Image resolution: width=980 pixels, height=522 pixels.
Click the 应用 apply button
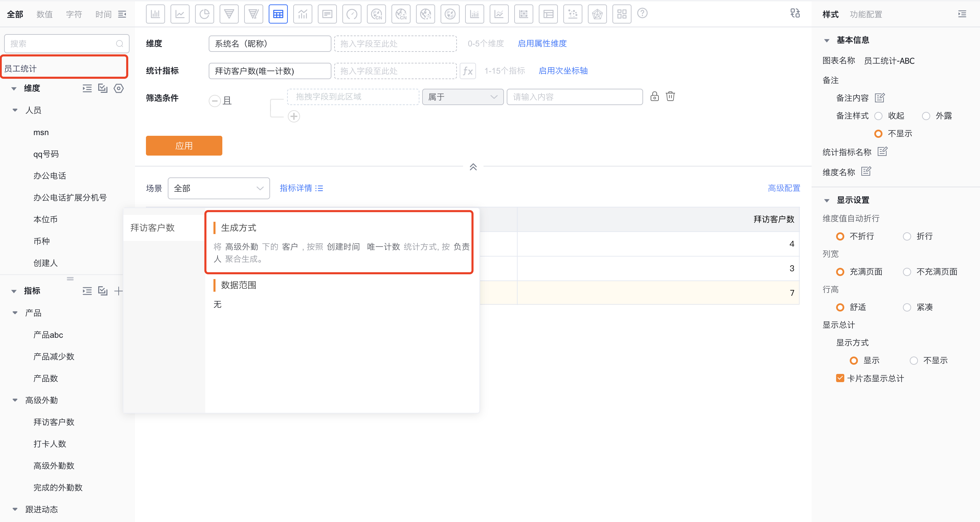tap(184, 145)
